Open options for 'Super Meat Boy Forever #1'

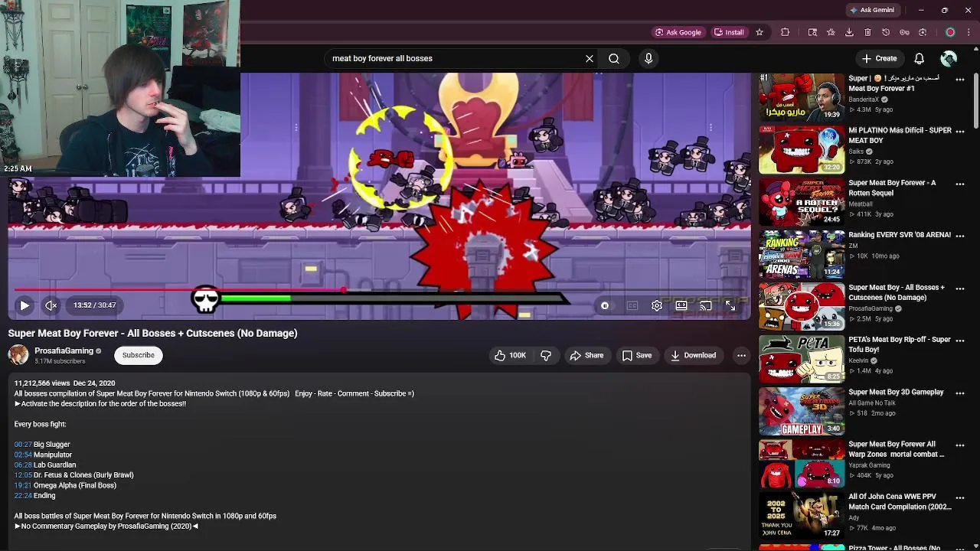(960, 79)
